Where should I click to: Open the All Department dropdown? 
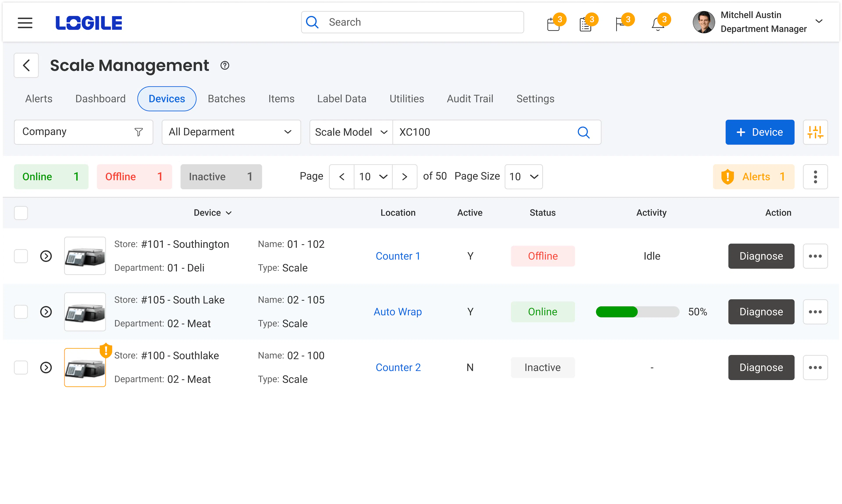231,132
